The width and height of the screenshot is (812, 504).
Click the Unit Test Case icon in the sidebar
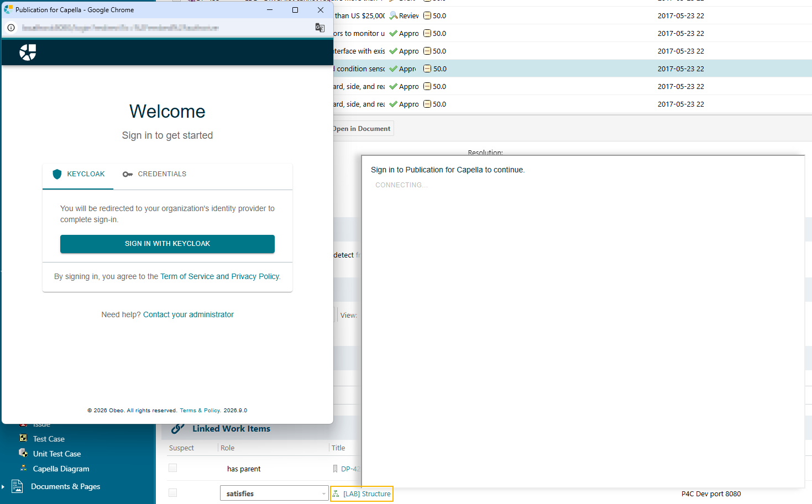pos(23,453)
